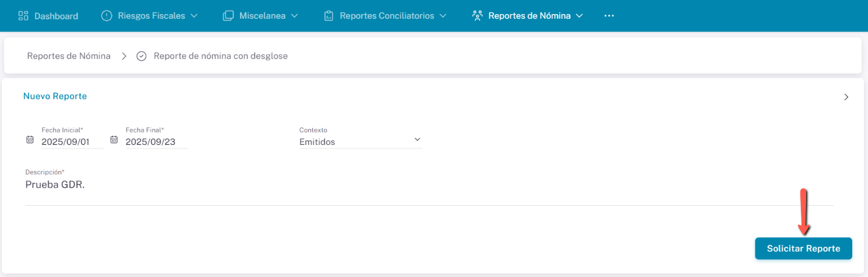Open the Contexto dropdown showing Emitidos

360,141
